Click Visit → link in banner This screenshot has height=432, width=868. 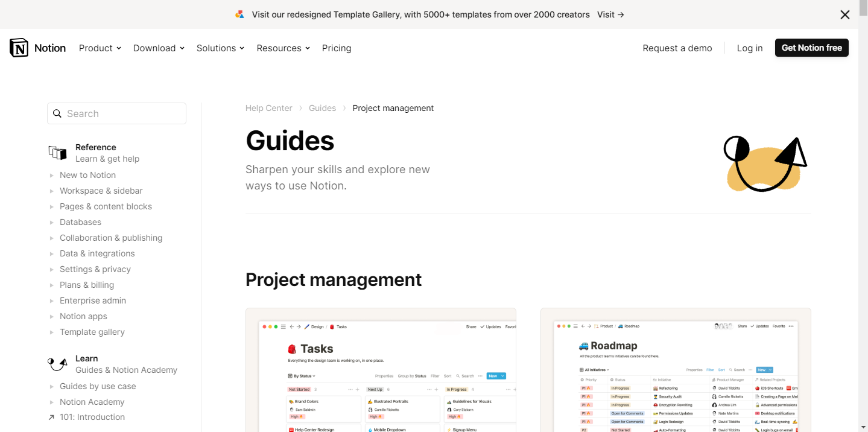click(610, 14)
